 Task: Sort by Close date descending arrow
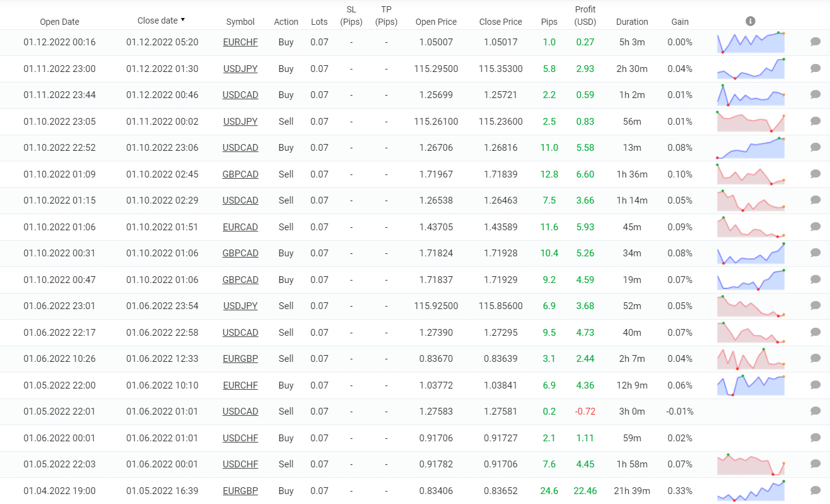pos(183,20)
